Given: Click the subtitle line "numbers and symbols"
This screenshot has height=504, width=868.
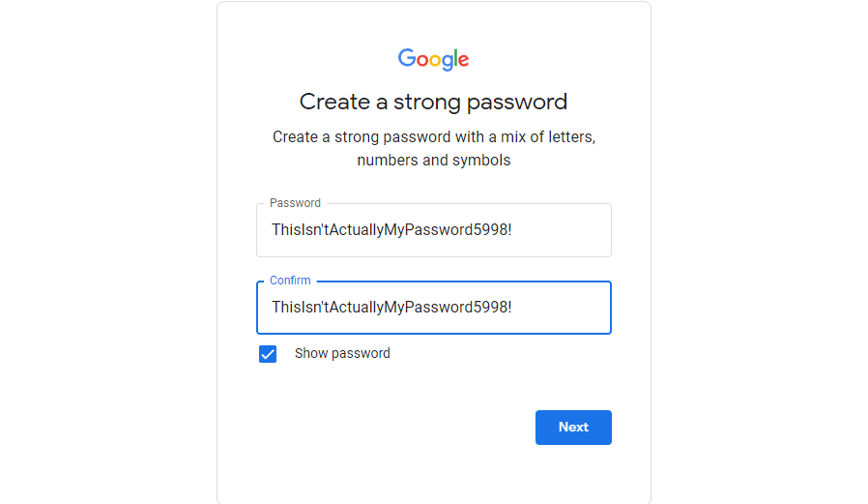Looking at the screenshot, I should pyautogui.click(x=433, y=161).
